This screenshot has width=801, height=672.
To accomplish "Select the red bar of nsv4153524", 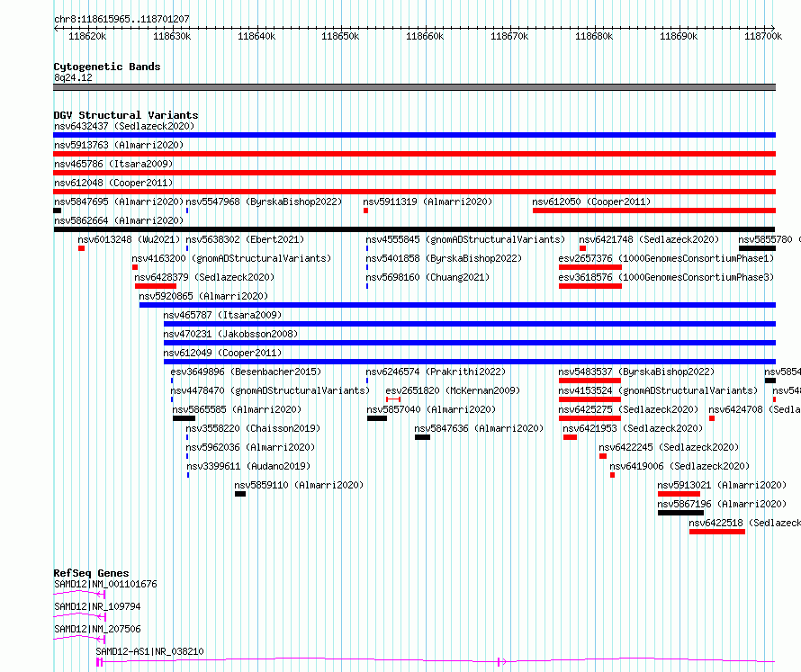I will click(x=590, y=399).
